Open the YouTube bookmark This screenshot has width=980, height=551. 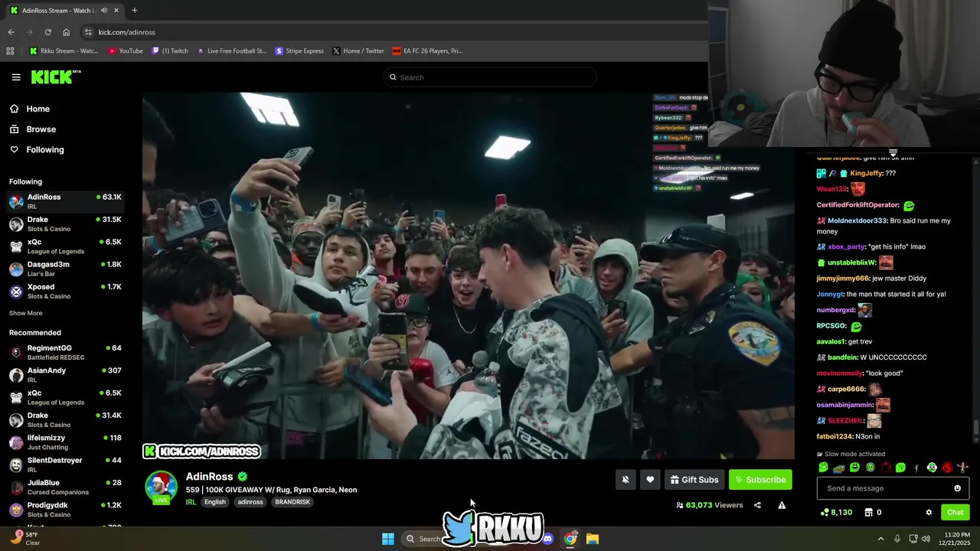click(126, 51)
